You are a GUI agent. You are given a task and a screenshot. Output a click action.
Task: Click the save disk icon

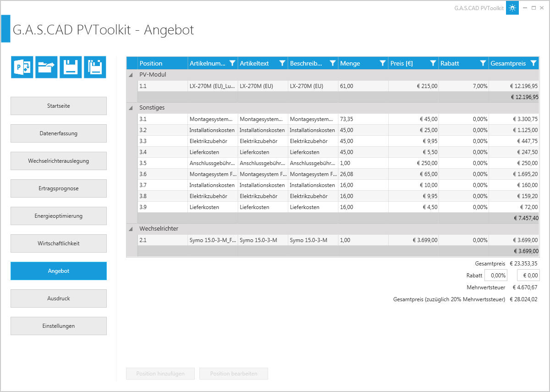71,67
